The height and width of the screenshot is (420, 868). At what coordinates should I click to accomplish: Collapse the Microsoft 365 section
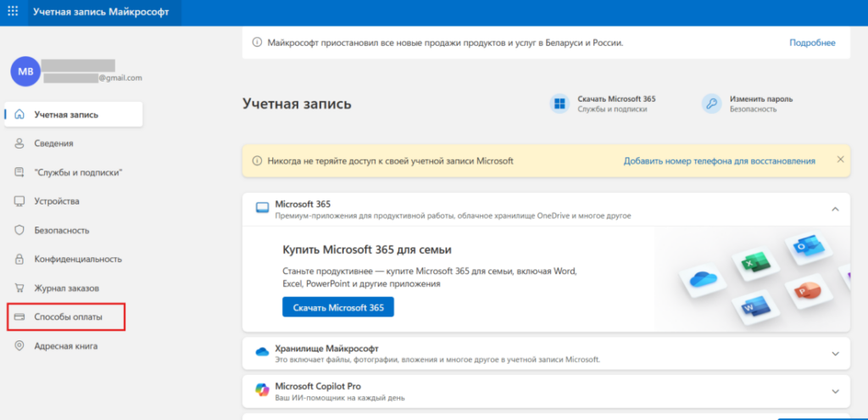[x=835, y=209]
